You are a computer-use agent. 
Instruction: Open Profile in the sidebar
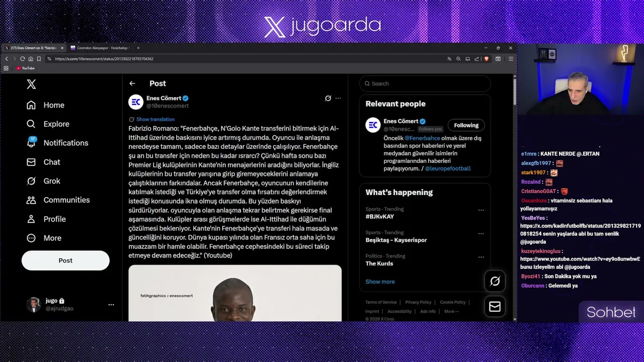[x=46, y=219]
